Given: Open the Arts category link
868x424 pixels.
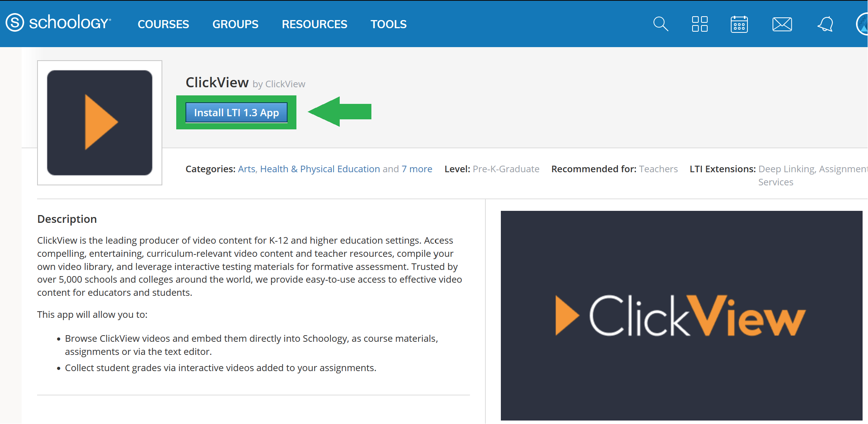Looking at the screenshot, I should [247, 169].
